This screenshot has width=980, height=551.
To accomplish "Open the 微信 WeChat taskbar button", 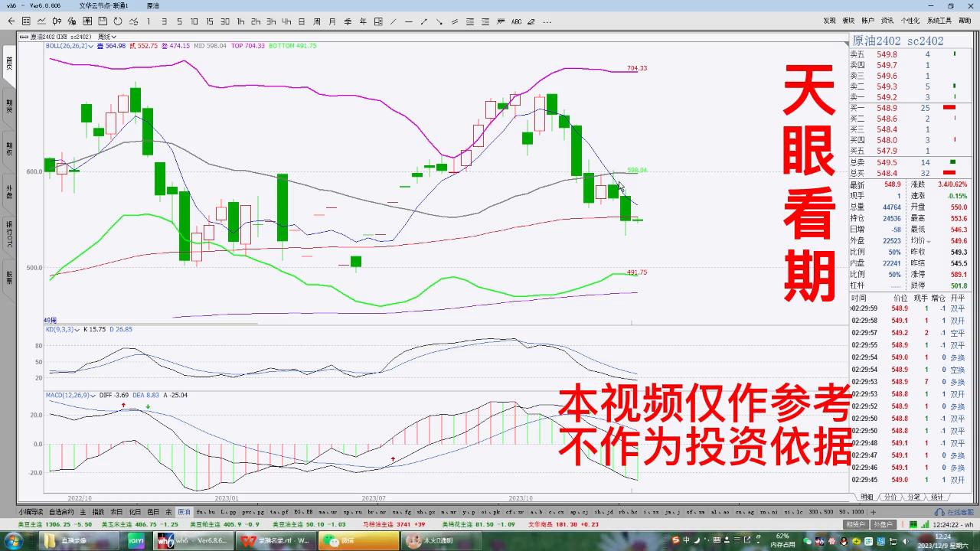I will (x=358, y=540).
